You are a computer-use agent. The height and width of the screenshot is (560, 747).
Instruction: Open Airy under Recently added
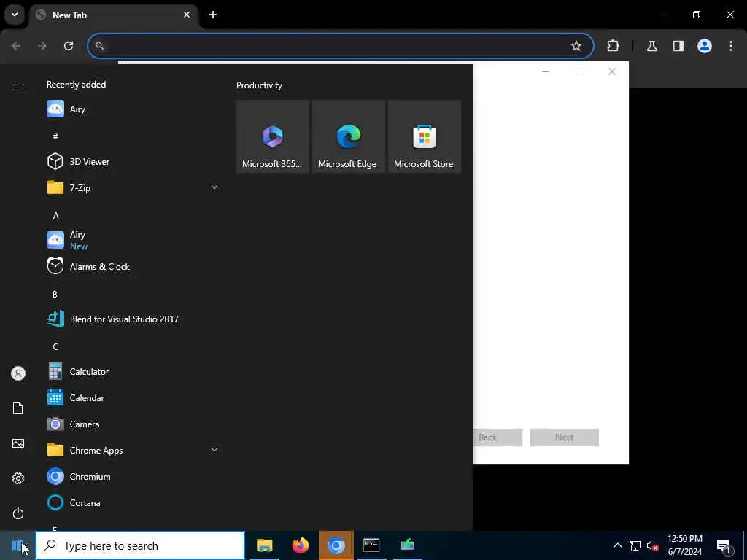133,109
